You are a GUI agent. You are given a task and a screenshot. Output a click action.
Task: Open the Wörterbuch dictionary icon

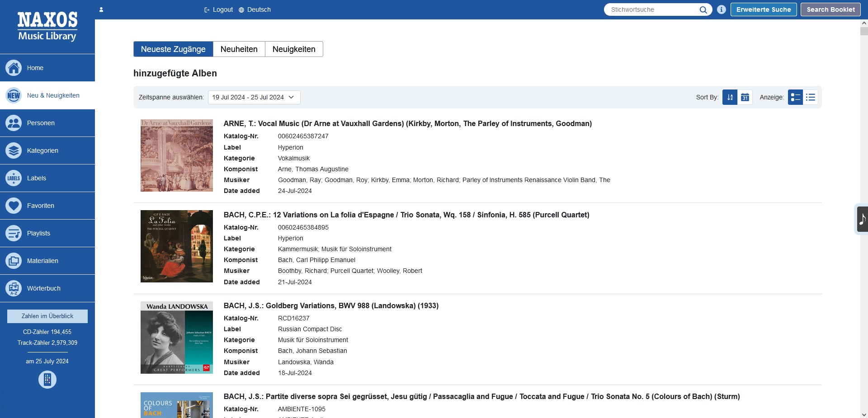14,288
